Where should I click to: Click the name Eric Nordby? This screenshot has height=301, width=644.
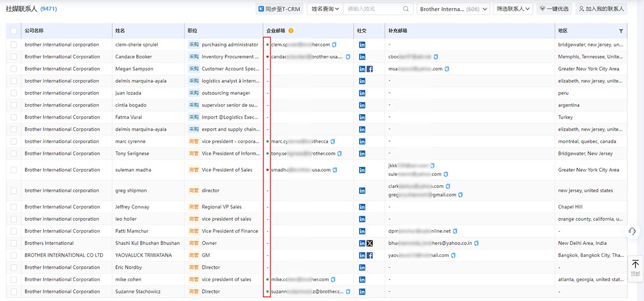click(129, 268)
